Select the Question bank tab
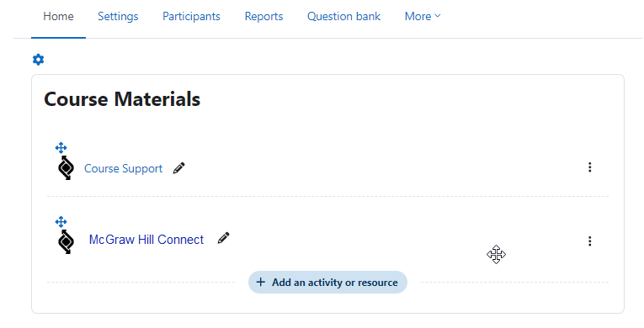 point(343,17)
